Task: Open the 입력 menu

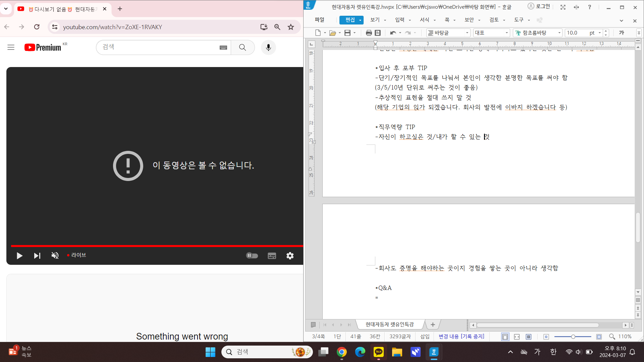Action: tap(399, 20)
